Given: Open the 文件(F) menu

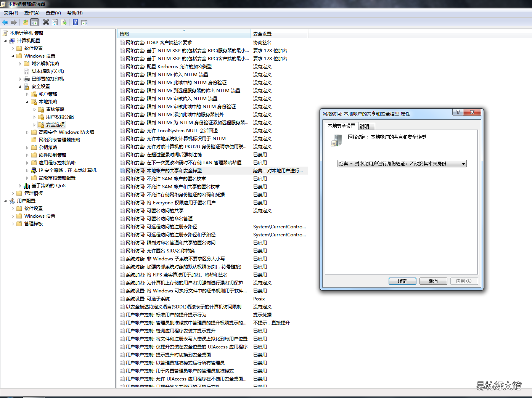Looking at the screenshot, I should coord(11,13).
